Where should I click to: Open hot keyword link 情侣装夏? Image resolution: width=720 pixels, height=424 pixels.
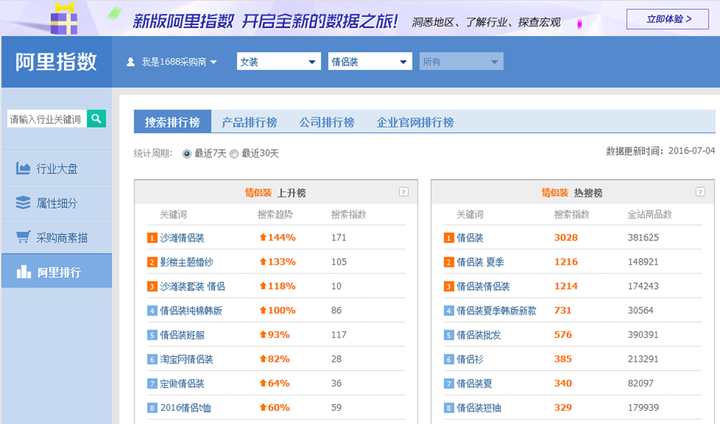pos(474,384)
